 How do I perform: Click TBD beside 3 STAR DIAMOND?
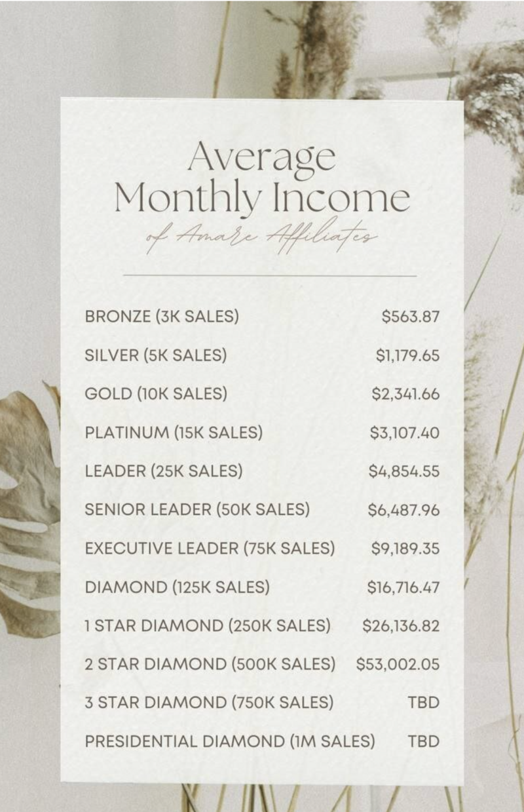[424, 703]
